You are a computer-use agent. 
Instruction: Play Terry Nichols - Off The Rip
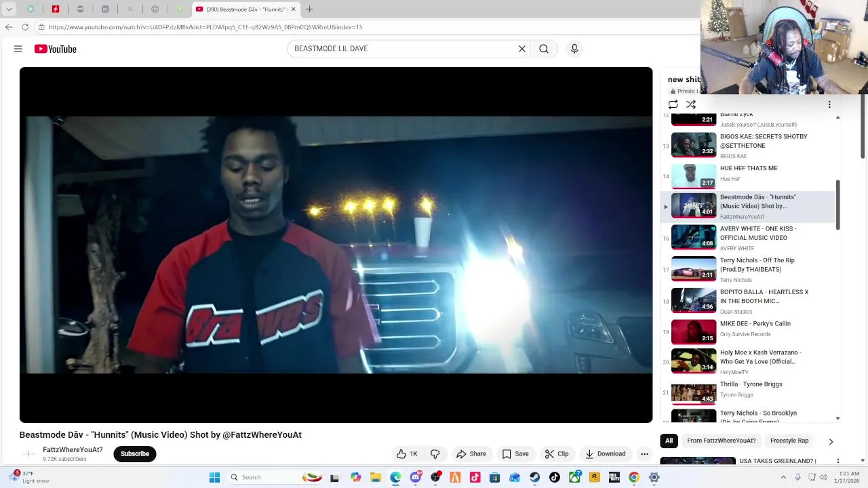point(747,270)
